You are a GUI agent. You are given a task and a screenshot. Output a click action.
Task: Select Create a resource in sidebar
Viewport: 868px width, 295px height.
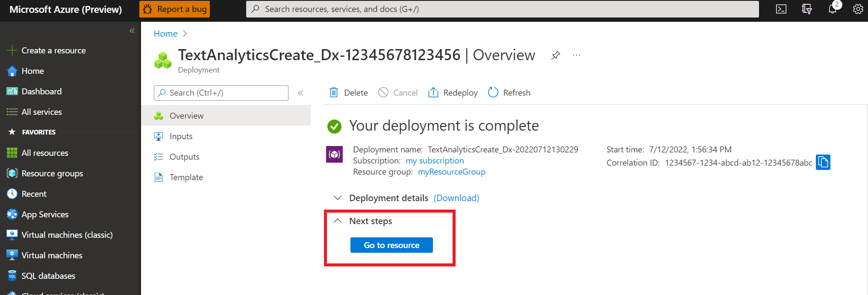(x=53, y=50)
